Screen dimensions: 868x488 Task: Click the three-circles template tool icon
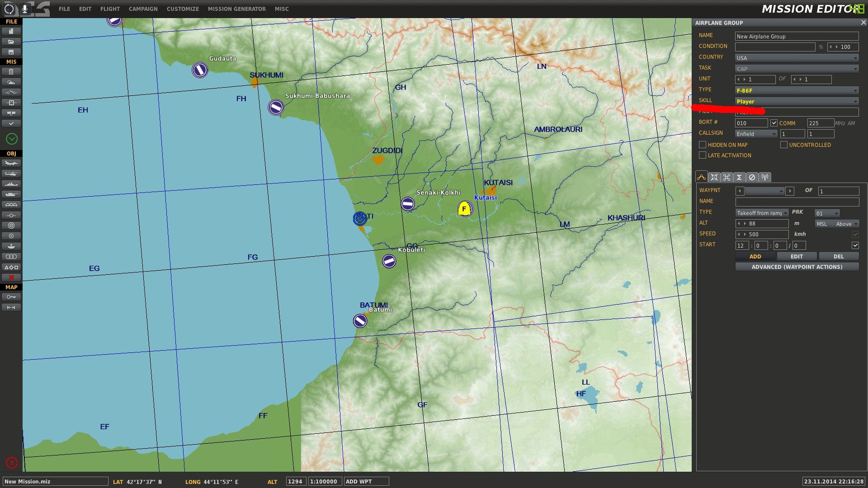pos(11,257)
